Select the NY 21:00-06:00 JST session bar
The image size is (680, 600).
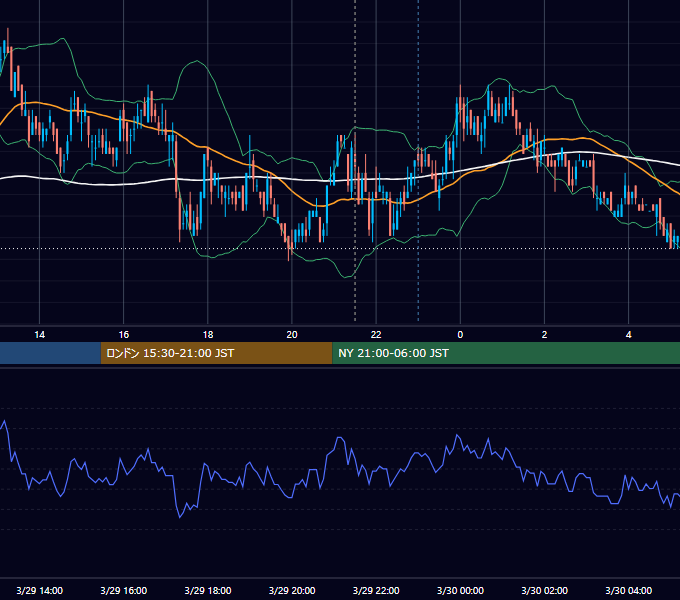506,353
